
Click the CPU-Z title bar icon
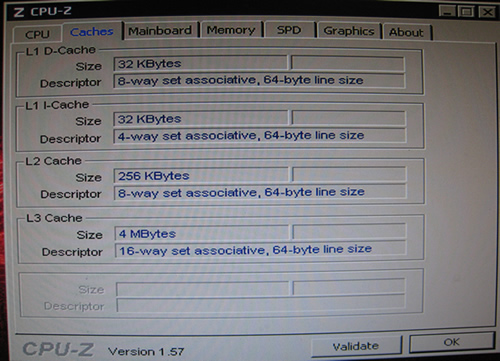click(19, 12)
